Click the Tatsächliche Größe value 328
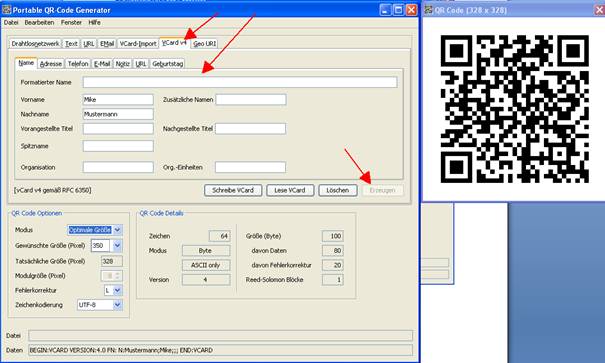605x363 pixels. click(112, 261)
